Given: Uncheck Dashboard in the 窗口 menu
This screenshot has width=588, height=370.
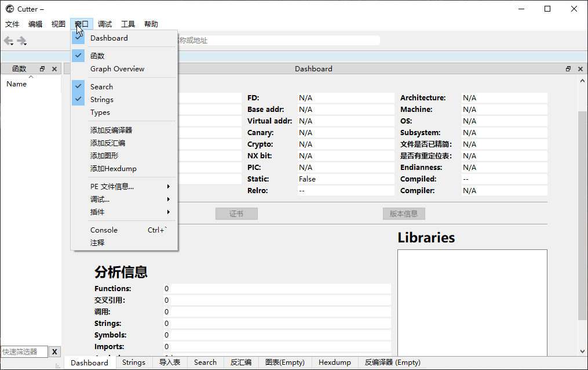Looking at the screenshot, I should click(109, 38).
